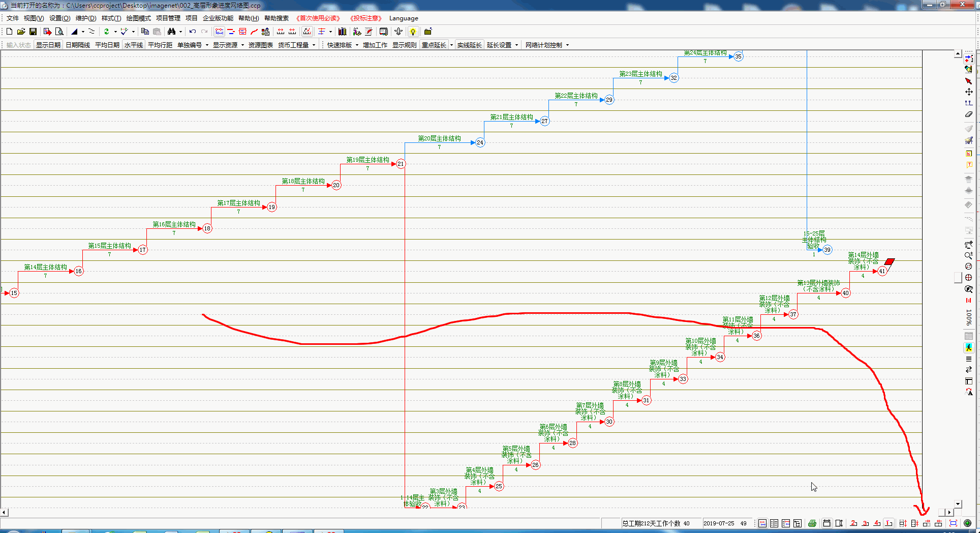Click the red number 2 level icon

854,523
